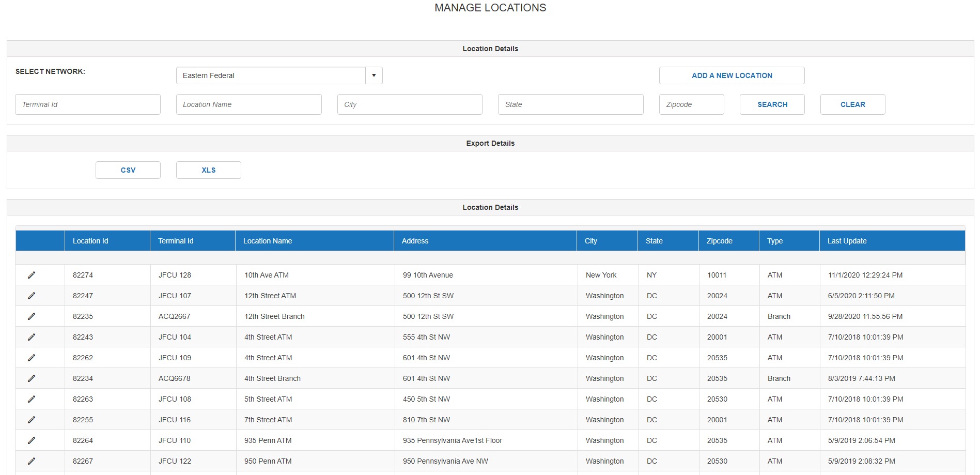The width and height of the screenshot is (980, 475).
Task: Select address 450 5th St NW
Action: coord(426,399)
